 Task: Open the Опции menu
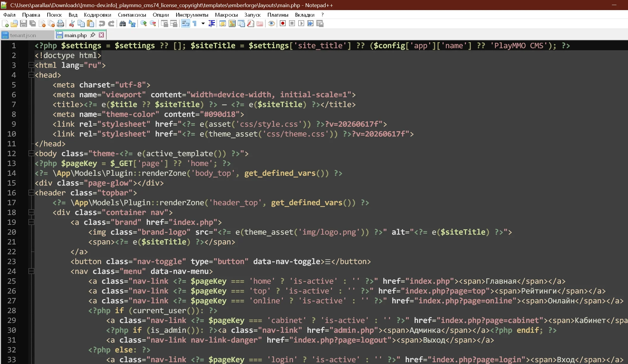161,15
